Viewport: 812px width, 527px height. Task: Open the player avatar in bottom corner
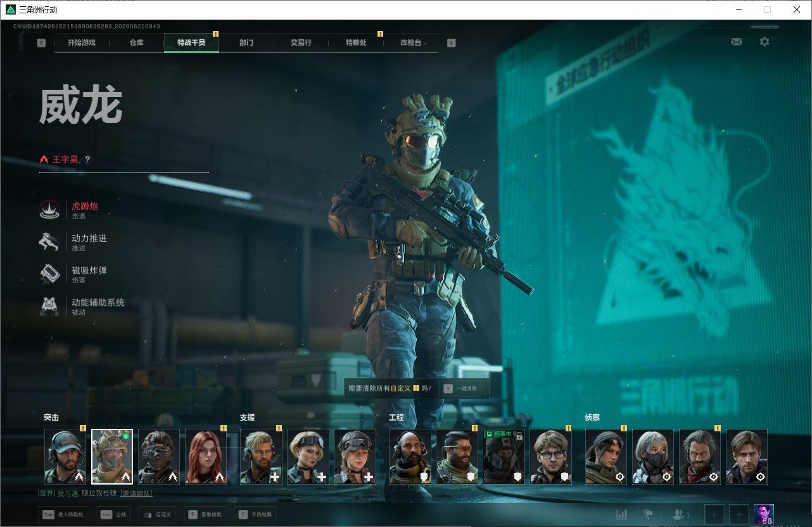(x=763, y=514)
